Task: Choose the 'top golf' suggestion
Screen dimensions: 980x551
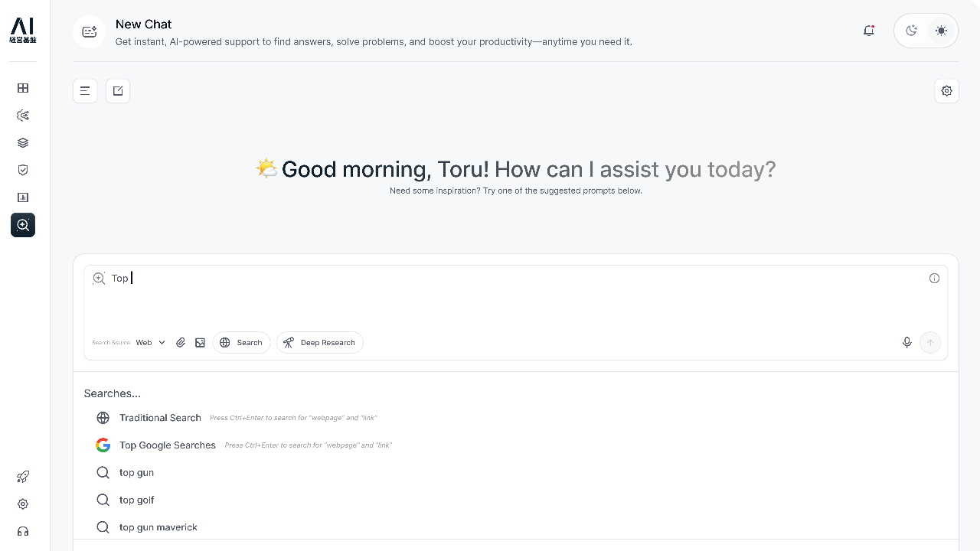Action: [136, 500]
